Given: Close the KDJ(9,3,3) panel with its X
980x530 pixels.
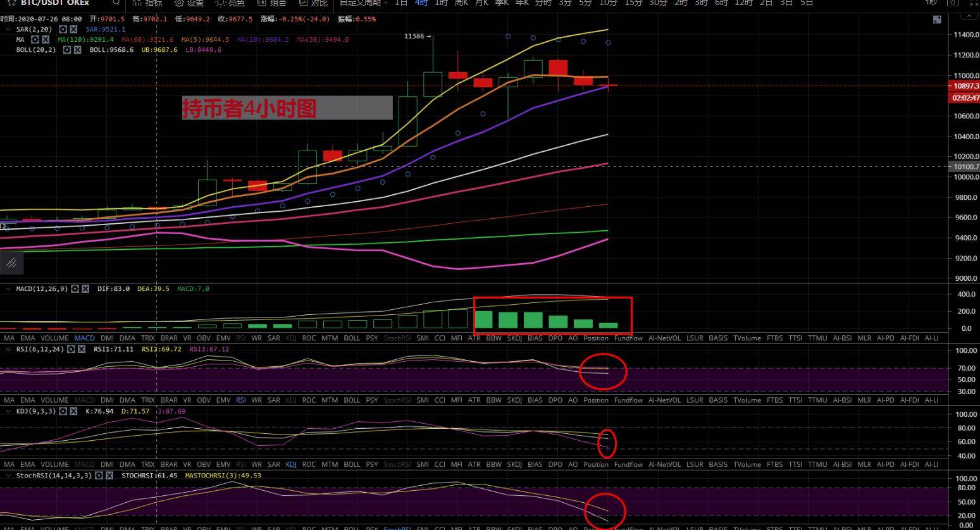Looking at the screenshot, I should (73, 411).
